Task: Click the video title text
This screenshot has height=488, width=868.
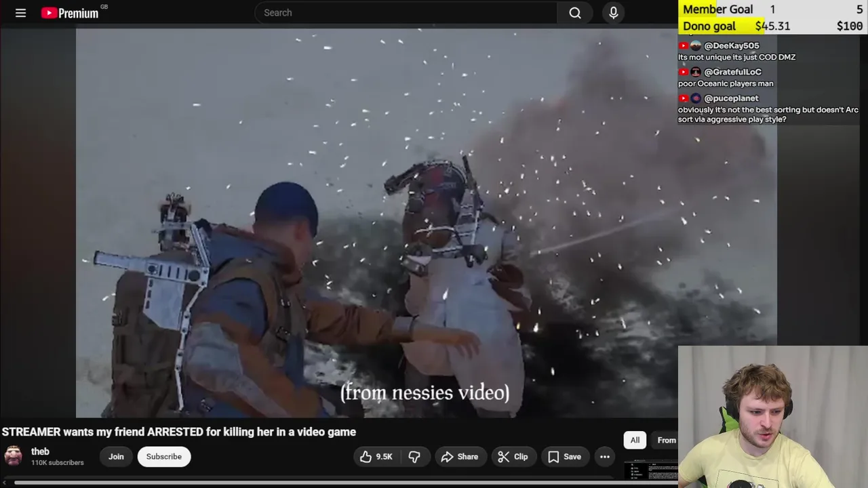Action: coord(178,432)
